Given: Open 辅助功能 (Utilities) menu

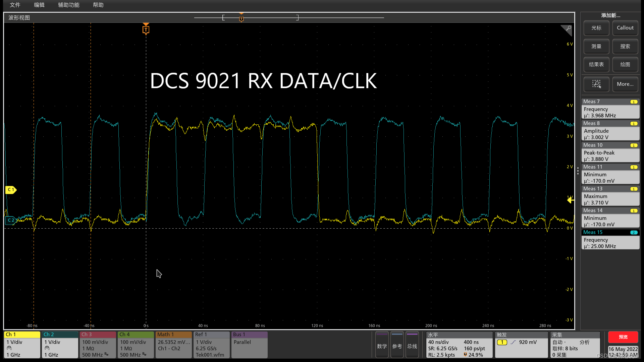Looking at the screenshot, I should pyautogui.click(x=68, y=5).
